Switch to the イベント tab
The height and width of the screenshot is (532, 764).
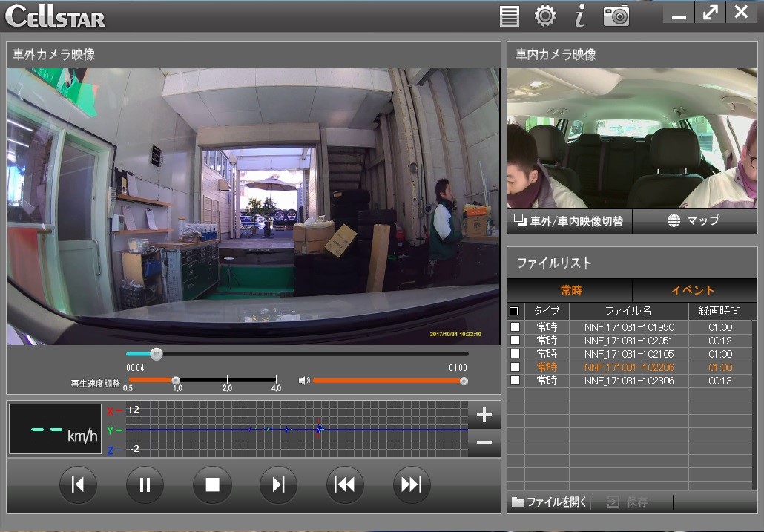[693, 290]
